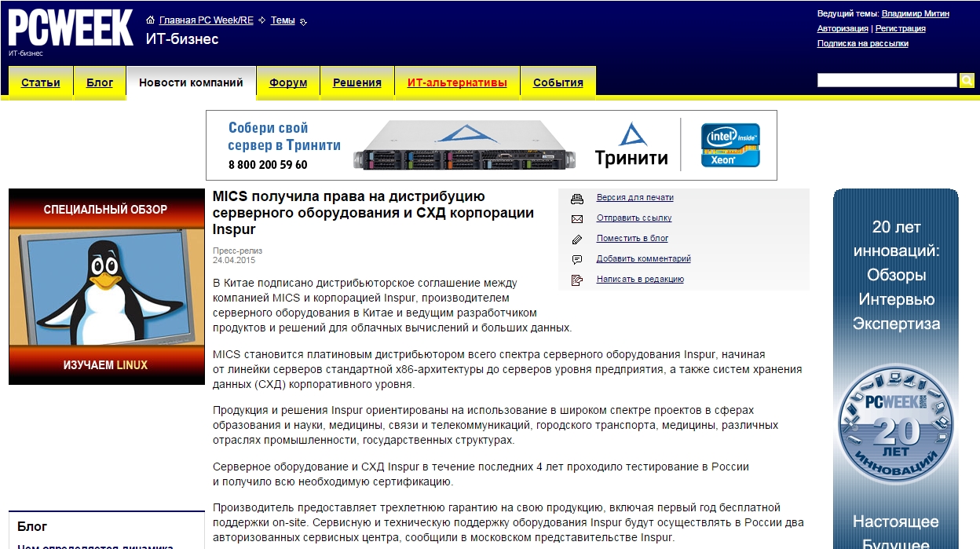980x549 pixels.
Task: Open Написать в редакцию link
Action: click(641, 279)
